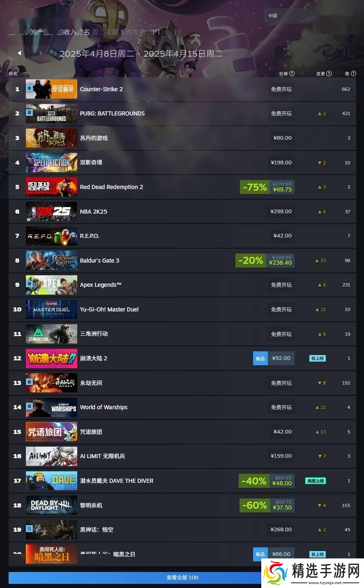This screenshot has height=588, width=364.
Task: Open the week date range selector
Action: (x=141, y=53)
